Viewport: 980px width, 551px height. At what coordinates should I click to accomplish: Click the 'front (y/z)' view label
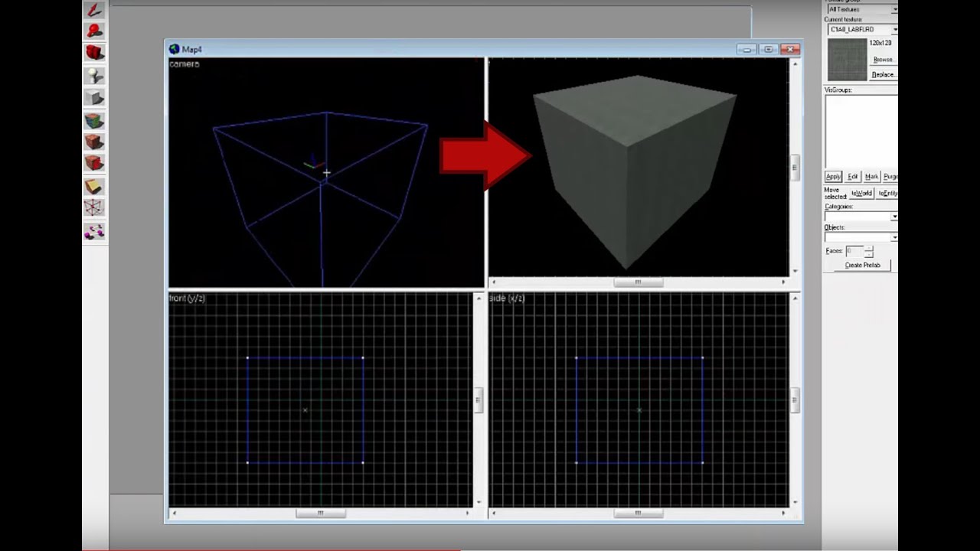tap(187, 298)
